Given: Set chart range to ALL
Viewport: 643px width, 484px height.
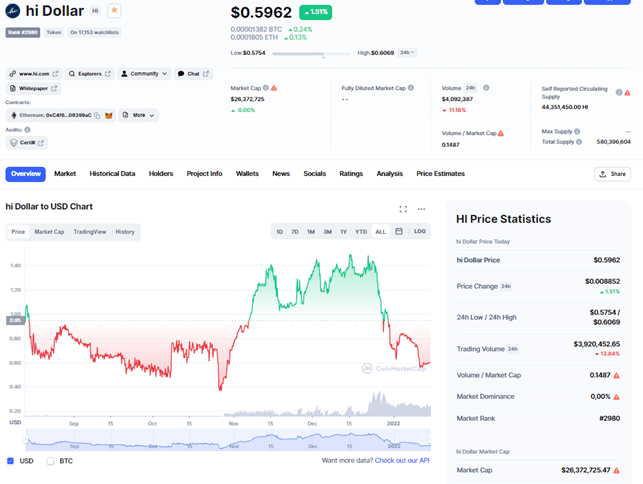Looking at the screenshot, I should tap(381, 232).
